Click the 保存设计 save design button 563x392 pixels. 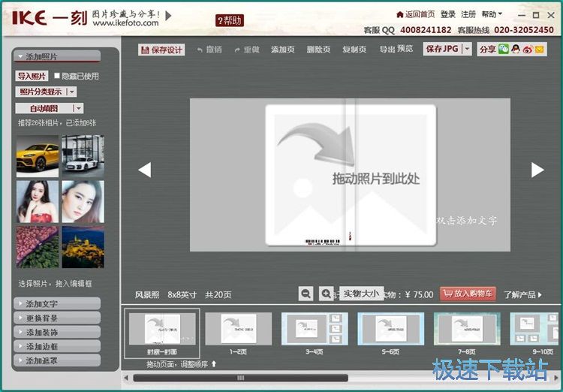pos(161,50)
